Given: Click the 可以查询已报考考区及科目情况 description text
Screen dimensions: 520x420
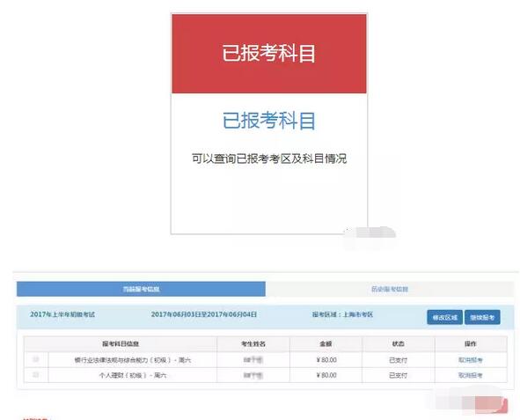Looking at the screenshot, I should [x=269, y=158].
